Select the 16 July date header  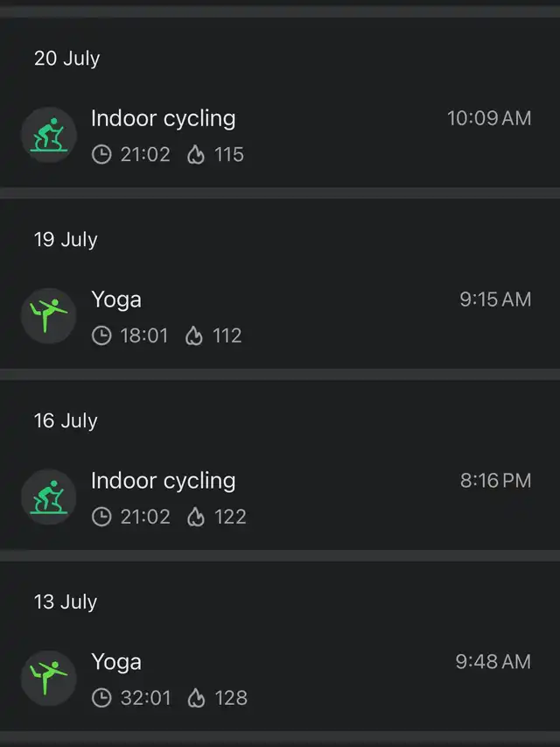[66, 420]
